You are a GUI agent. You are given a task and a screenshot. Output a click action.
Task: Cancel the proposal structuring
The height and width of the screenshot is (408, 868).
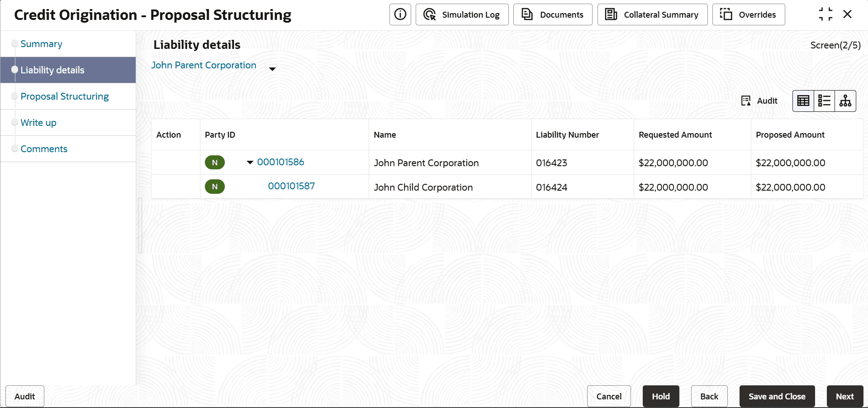(x=609, y=396)
